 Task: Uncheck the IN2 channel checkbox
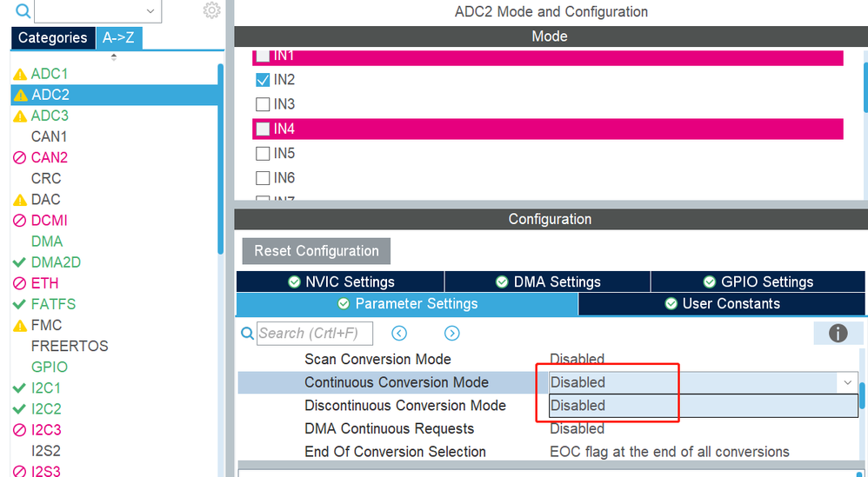[263, 80]
